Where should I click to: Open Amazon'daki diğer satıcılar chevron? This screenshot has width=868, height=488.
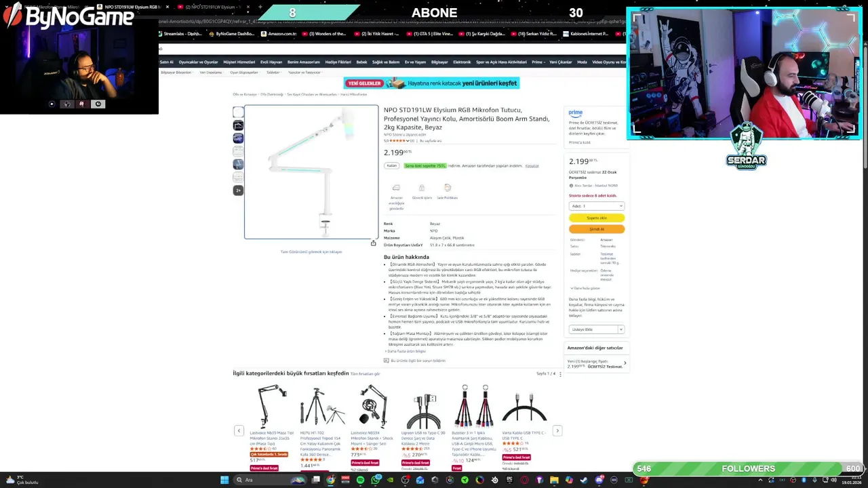[625, 363]
